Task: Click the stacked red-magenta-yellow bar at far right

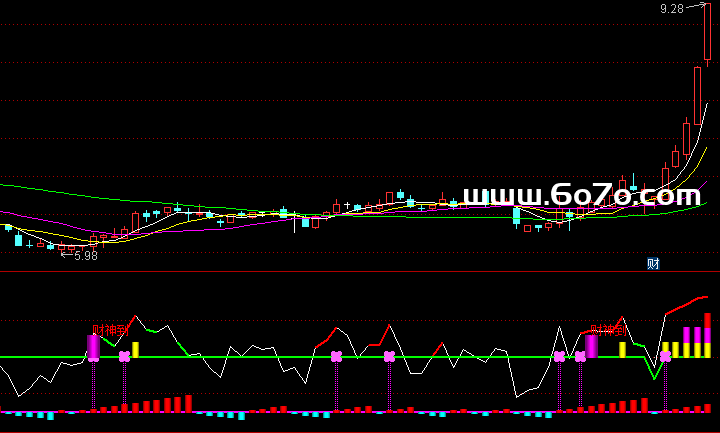Action: (x=707, y=335)
